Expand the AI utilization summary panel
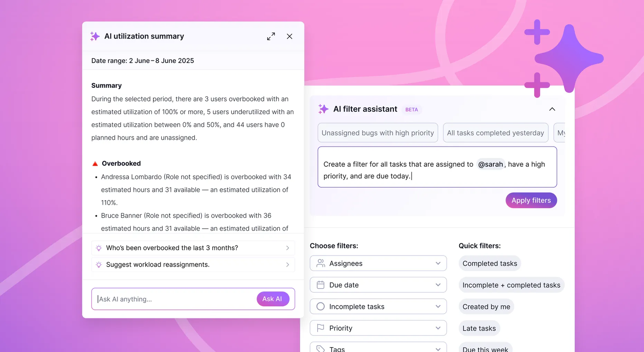The height and width of the screenshot is (352, 644). (271, 36)
